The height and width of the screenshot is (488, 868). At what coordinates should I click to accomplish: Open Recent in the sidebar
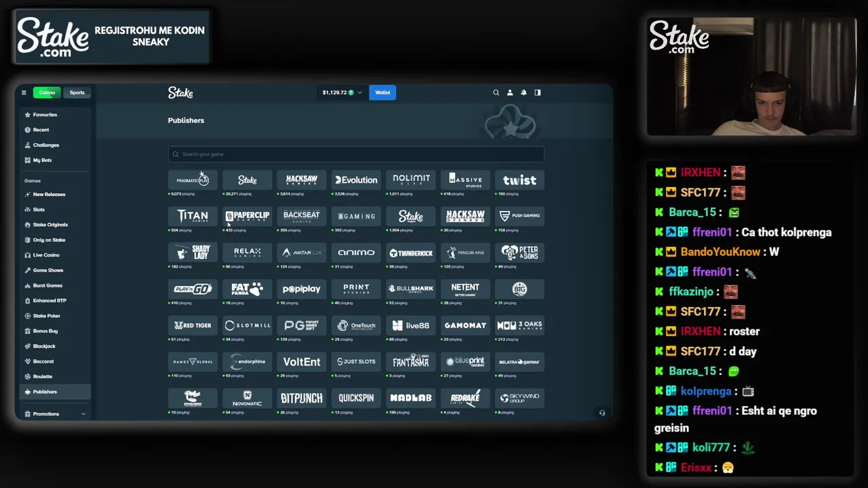tap(55, 129)
